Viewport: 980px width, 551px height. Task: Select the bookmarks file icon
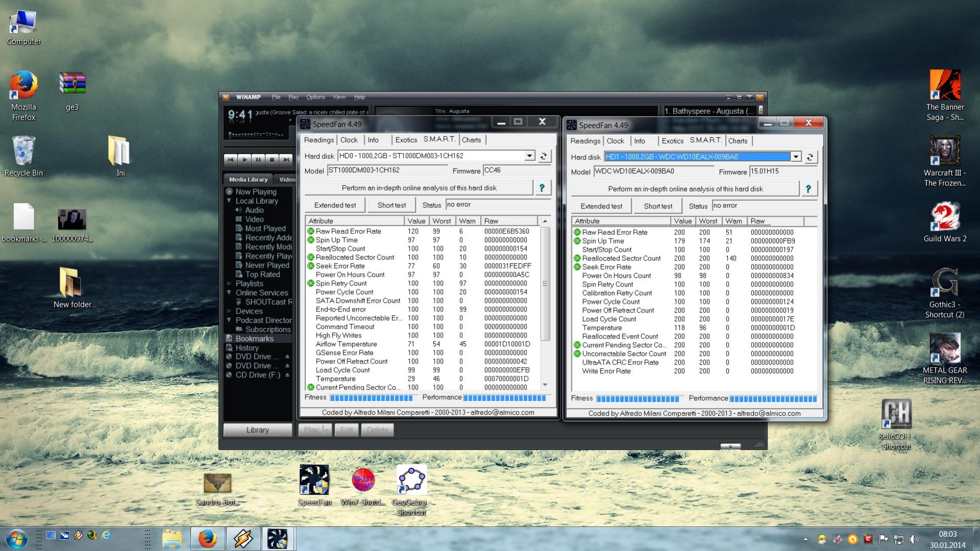click(x=23, y=223)
